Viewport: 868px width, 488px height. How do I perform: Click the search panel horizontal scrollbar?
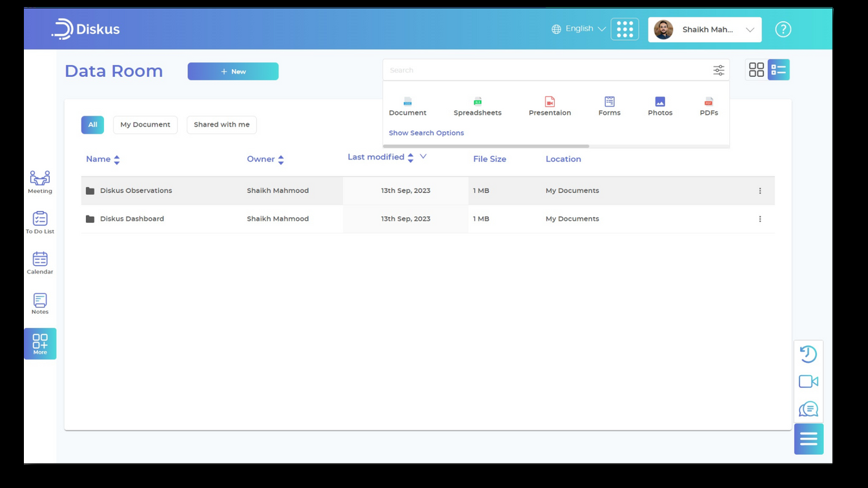pos(486,147)
